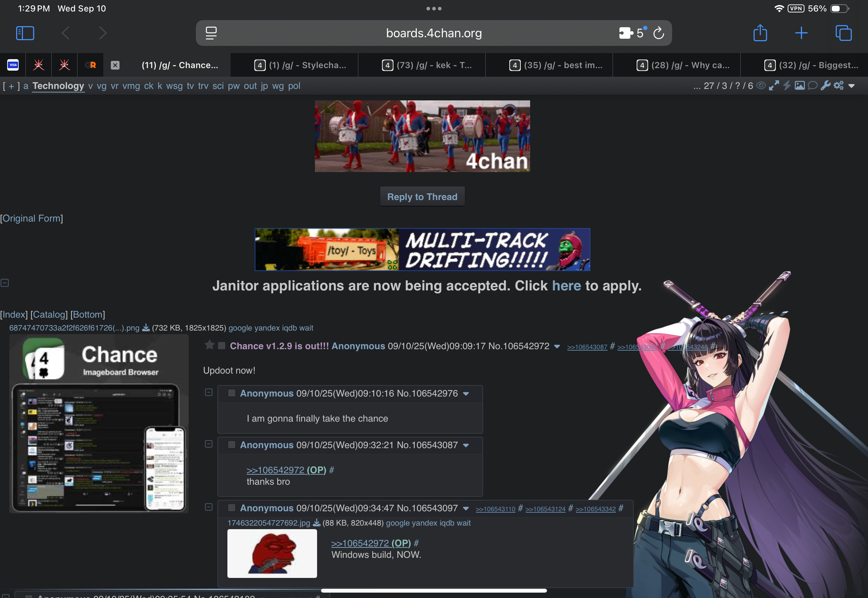Viewport: 868px width, 598px height.
Task: Download the 1746322054727692.jpg file via arrow icon
Action: tap(316, 523)
